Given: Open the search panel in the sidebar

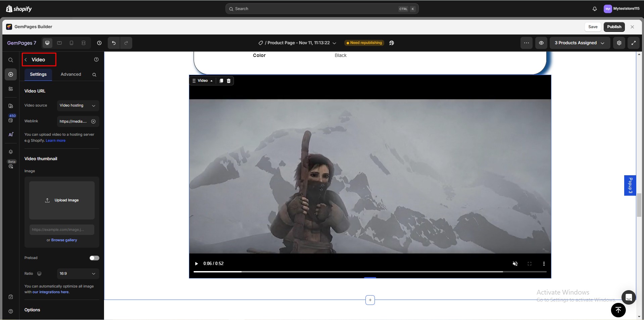Looking at the screenshot, I should click(x=10, y=60).
